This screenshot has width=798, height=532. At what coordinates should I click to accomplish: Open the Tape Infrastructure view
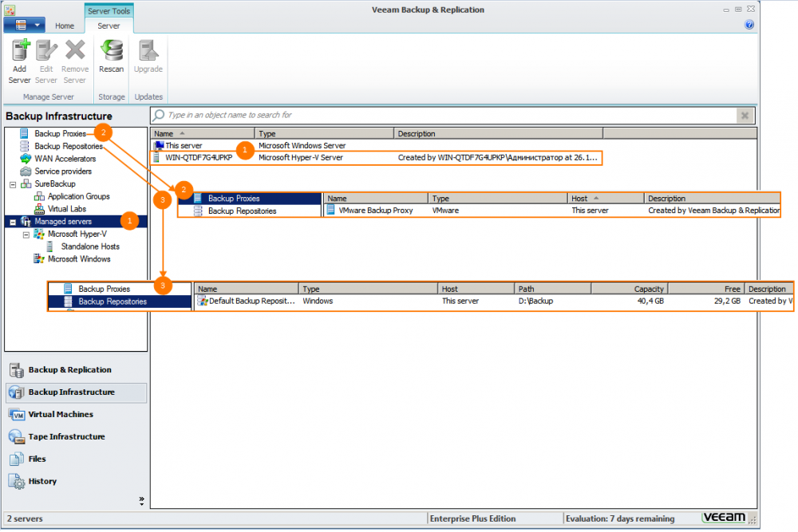[x=76, y=437]
